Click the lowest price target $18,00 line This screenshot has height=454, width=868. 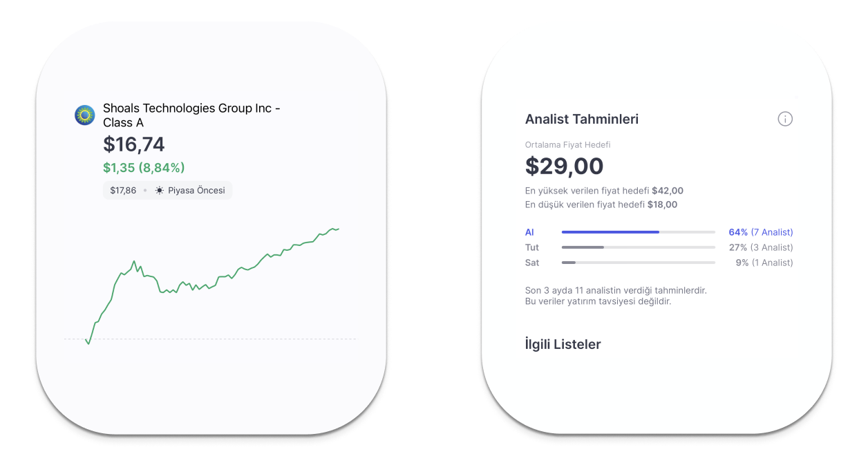(x=601, y=205)
